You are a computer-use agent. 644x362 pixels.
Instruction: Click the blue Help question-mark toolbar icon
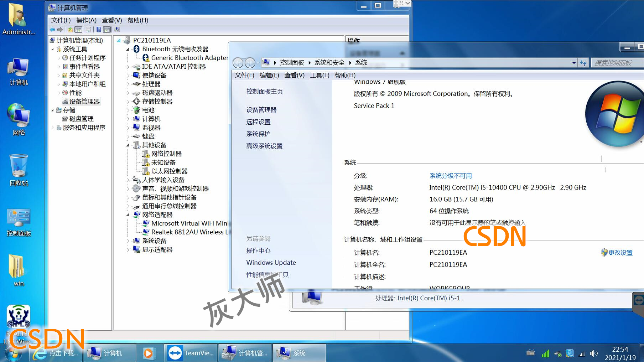[x=99, y=30]
